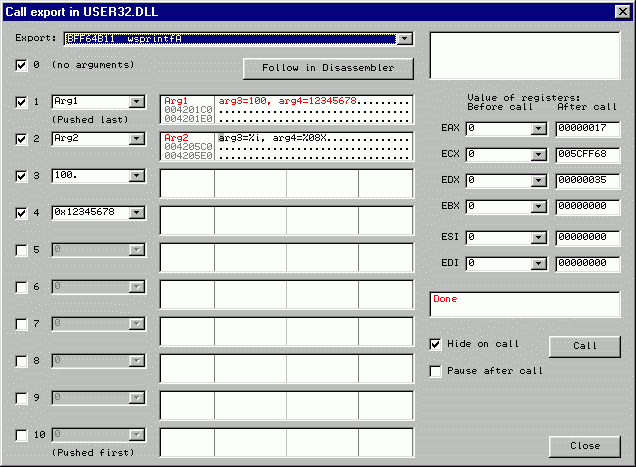Open EDI before-call dropdown

538,264
